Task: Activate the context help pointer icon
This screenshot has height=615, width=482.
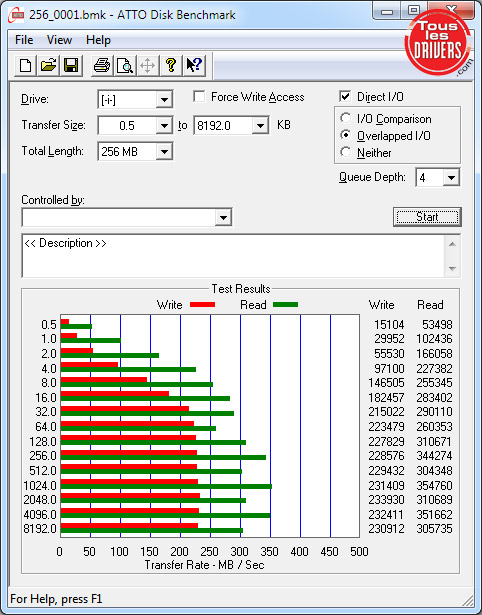Action: pos(194,65)
